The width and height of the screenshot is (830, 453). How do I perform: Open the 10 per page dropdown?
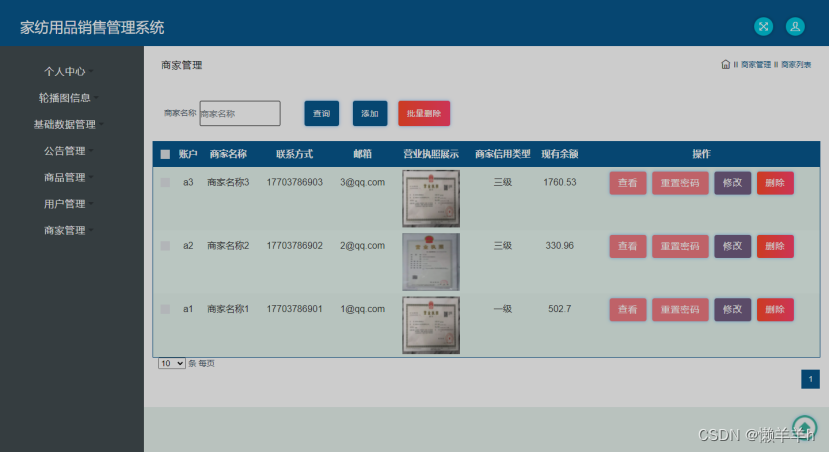(172, 364)
